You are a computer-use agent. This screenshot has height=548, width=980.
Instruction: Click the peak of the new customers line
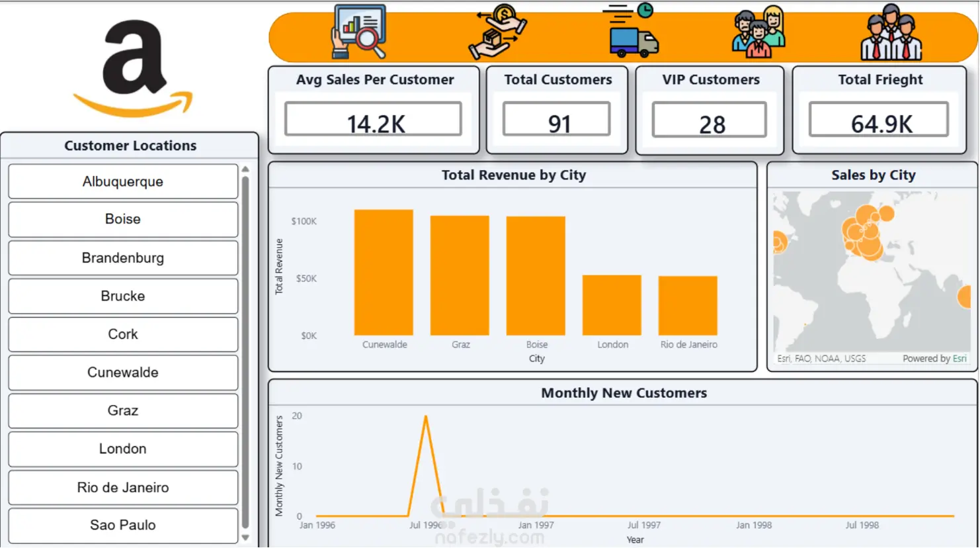[426, 417]
